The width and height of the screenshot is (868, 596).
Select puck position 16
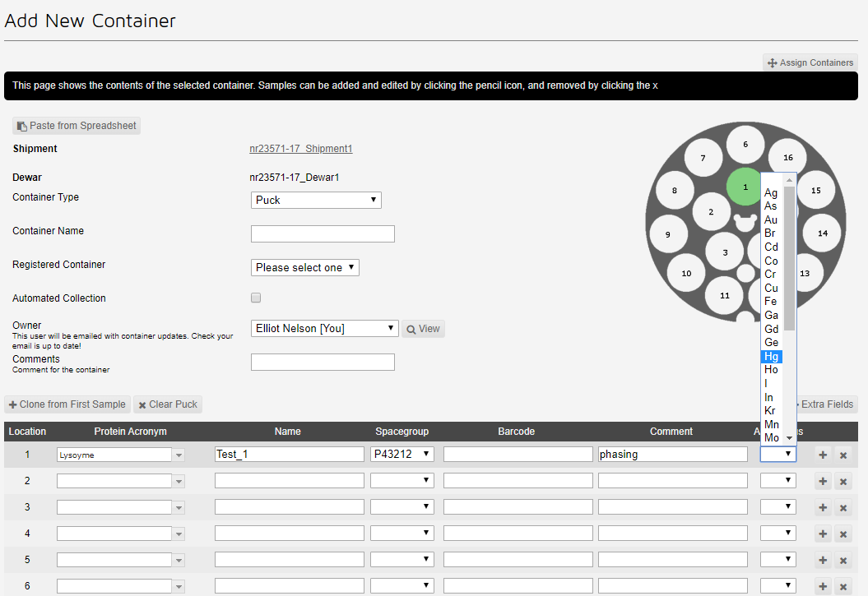point(787,157)
